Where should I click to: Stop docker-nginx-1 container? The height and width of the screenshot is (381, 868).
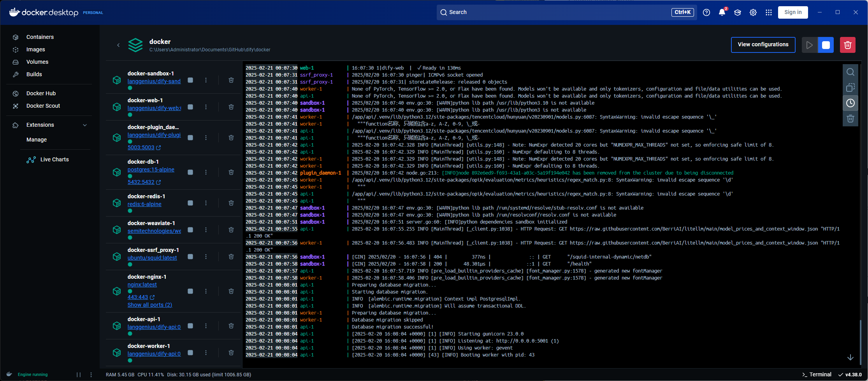click(190, 291)
